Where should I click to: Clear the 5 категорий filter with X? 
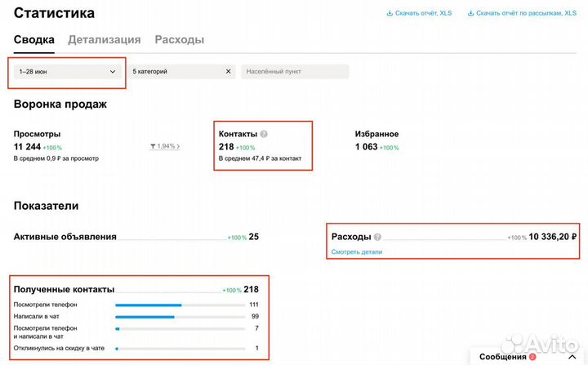pos(228,71)
